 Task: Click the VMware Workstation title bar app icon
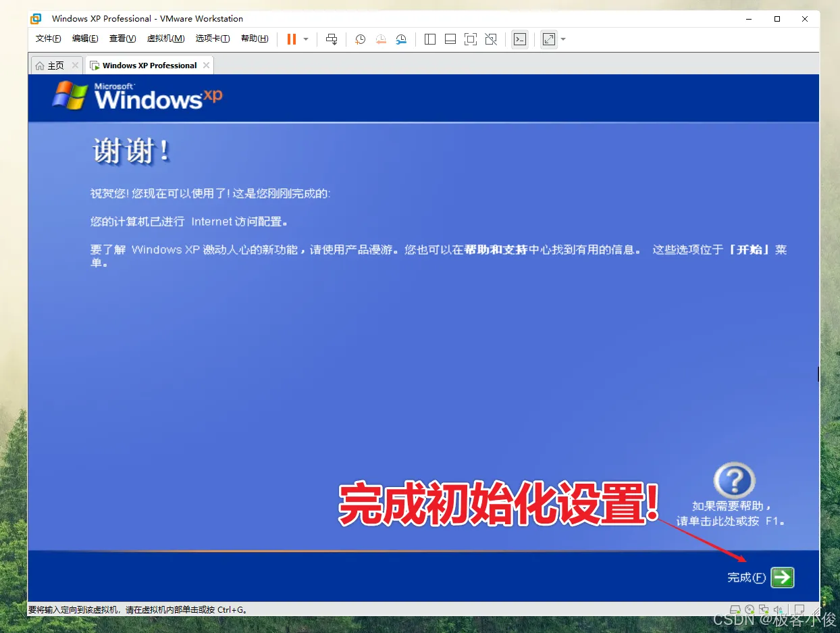[36, 18]
